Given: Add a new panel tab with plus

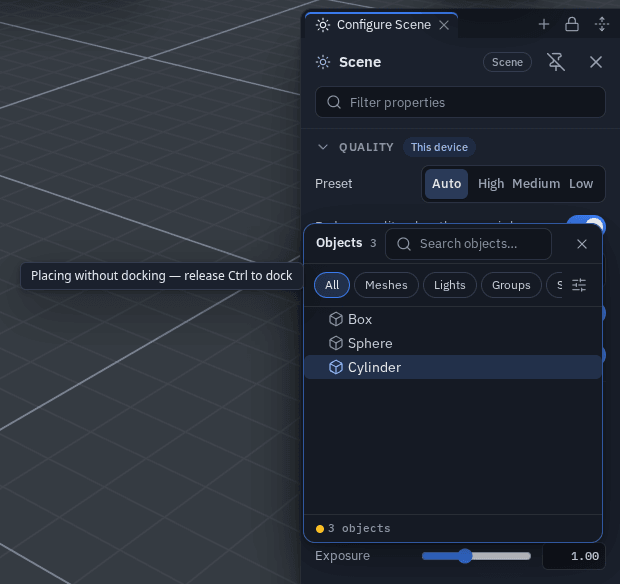Looking at the screenshot, I should (x=544, y=25).
